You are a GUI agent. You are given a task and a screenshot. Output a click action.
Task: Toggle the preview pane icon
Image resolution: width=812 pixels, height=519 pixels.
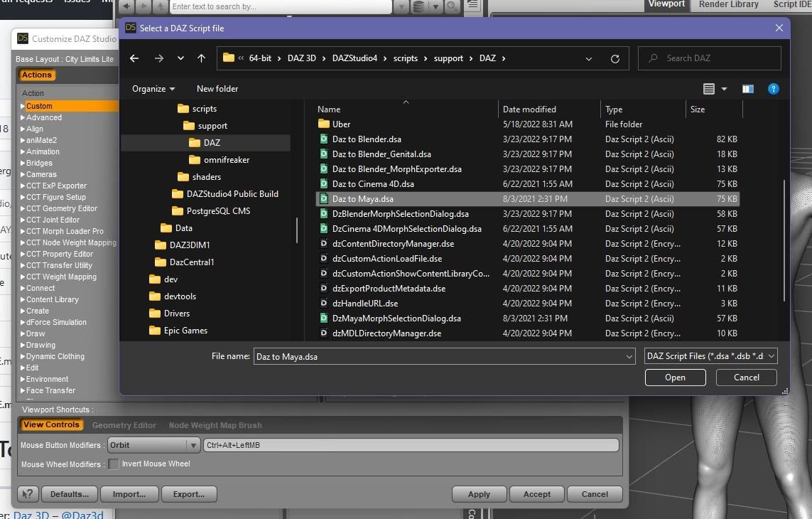pyautogui.click(x=748, y=89)
